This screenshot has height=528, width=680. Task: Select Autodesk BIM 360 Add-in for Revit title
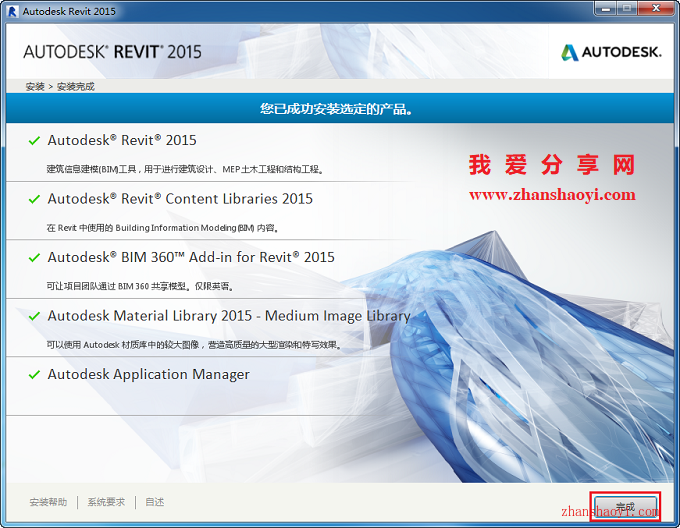click(x=191, y=257)
